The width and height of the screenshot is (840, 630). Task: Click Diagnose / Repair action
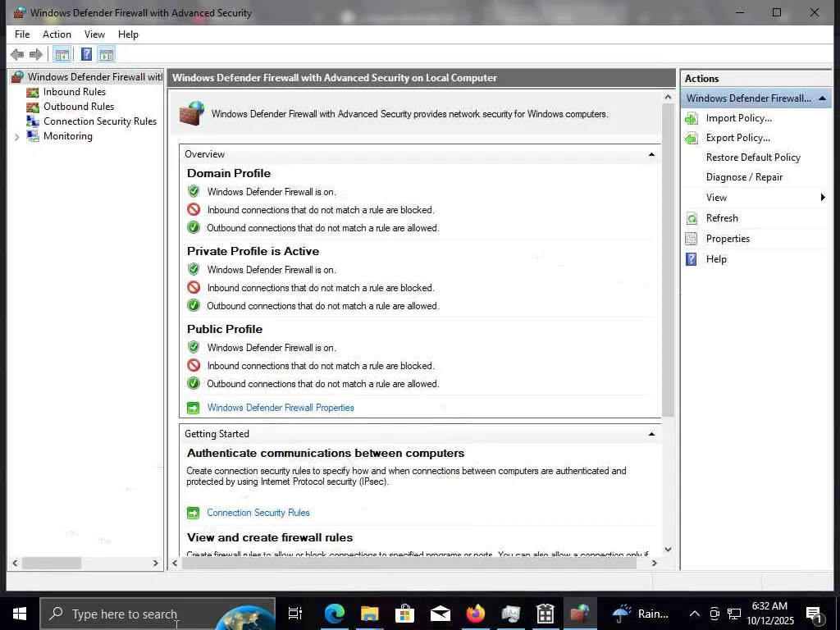[744, 177]
